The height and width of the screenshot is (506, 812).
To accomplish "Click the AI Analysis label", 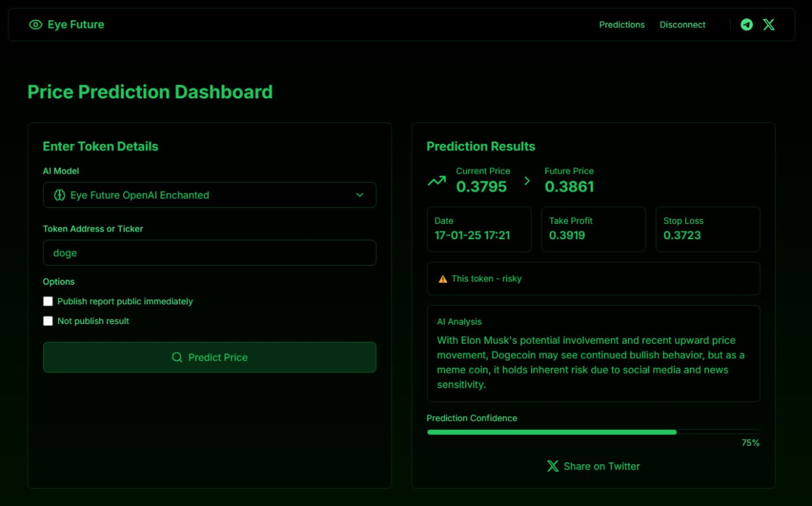I will click(459, 322).
